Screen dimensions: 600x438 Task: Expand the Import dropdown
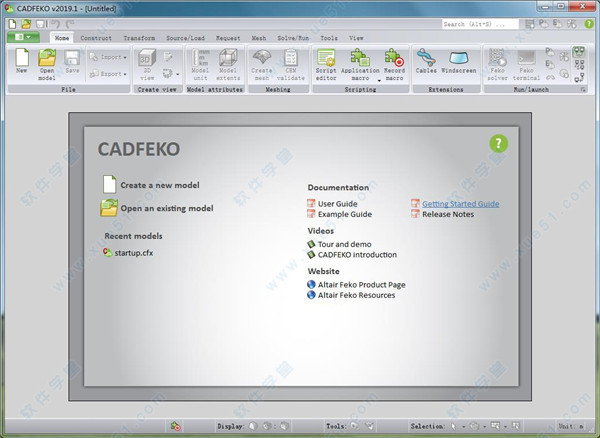pos(108,57)
